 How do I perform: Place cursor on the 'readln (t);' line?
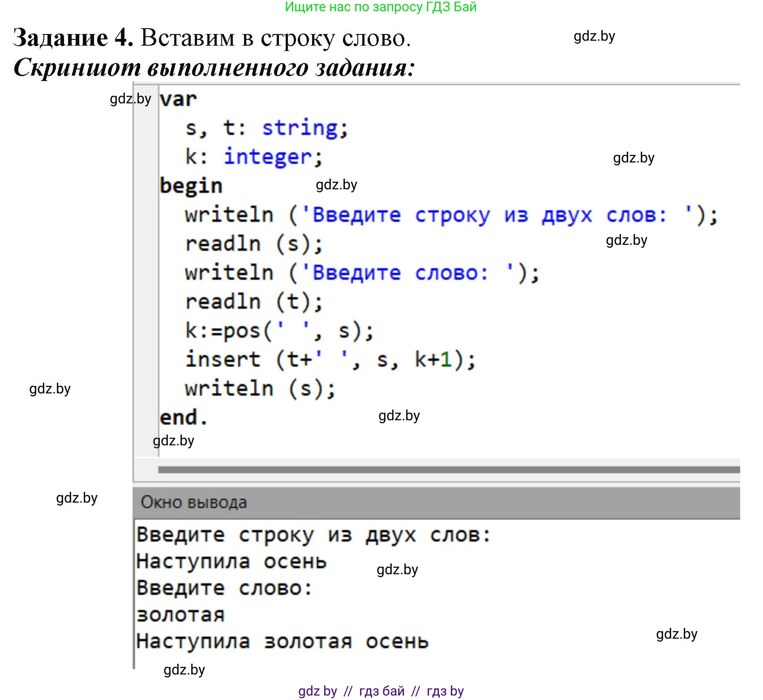click(253, 302)
